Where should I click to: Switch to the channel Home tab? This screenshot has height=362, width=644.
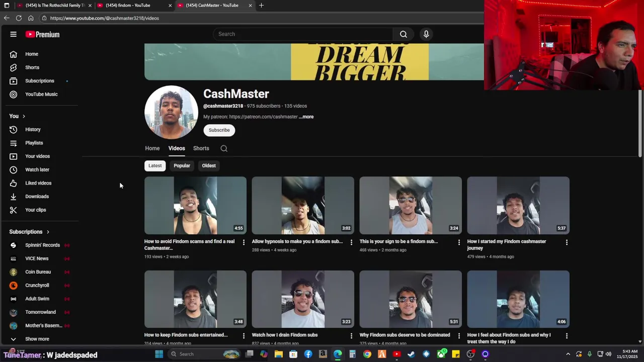tap(152, 148)
